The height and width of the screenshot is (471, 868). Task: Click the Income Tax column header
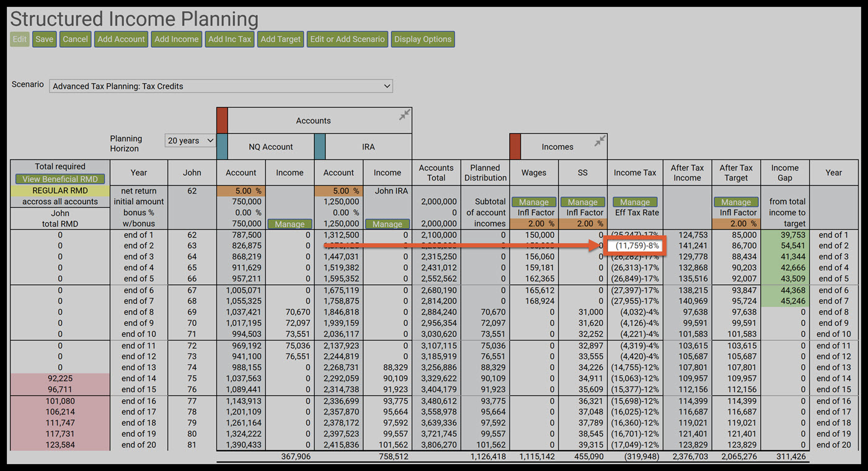pyautogui.click(x=635, y=173)
